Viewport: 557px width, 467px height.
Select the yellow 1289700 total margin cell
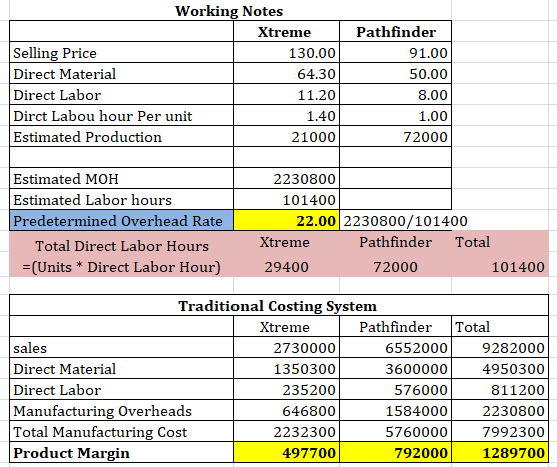[500, 452]
